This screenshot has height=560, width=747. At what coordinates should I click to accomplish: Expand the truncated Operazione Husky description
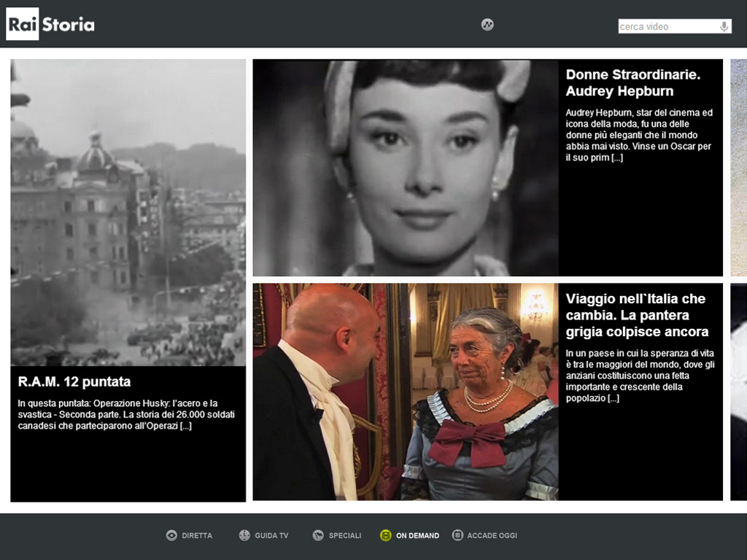185,426
